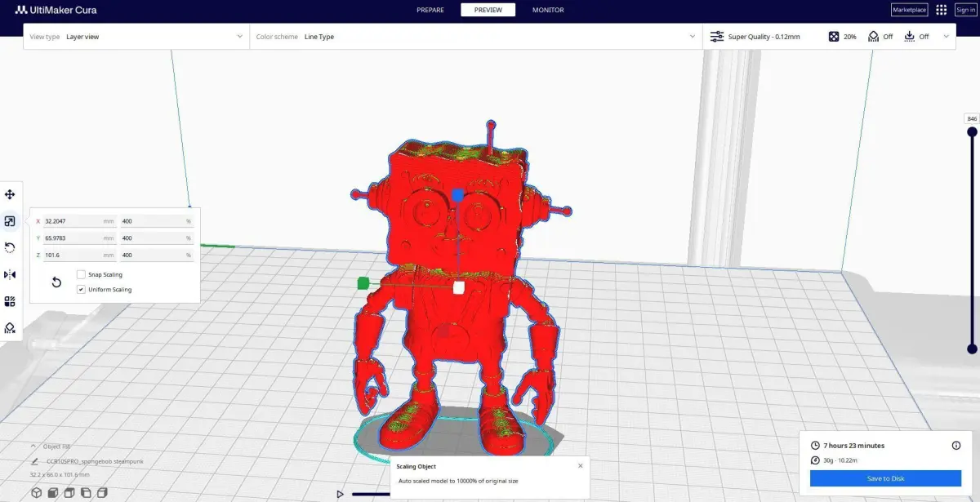The image size is (980, 502).
Task: Click the print settings sliders icon
Action: pyautogui.click(x=717, y=37)
